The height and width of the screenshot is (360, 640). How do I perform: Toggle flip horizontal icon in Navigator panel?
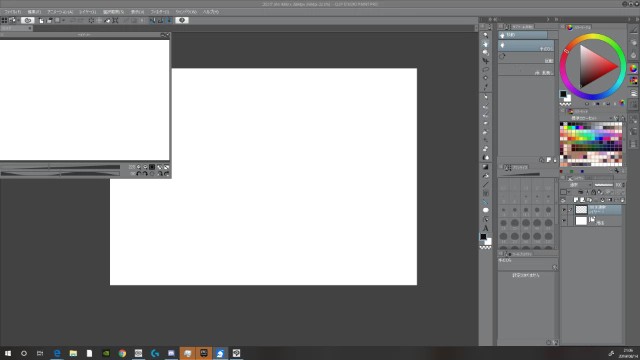(x=160, y=174)
